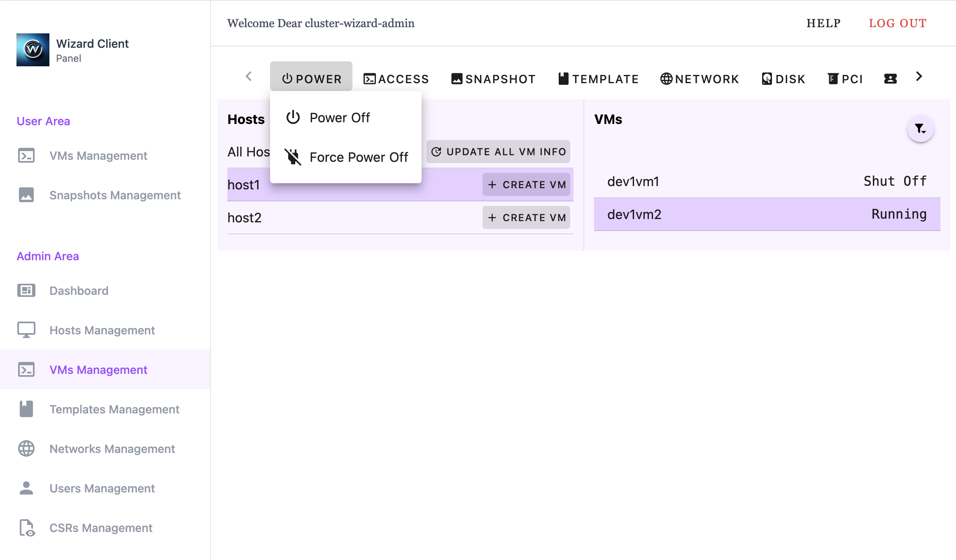Click the Templates Management bookmark icon
This screenshot has width=956, height=560.
tap(26, 409)
